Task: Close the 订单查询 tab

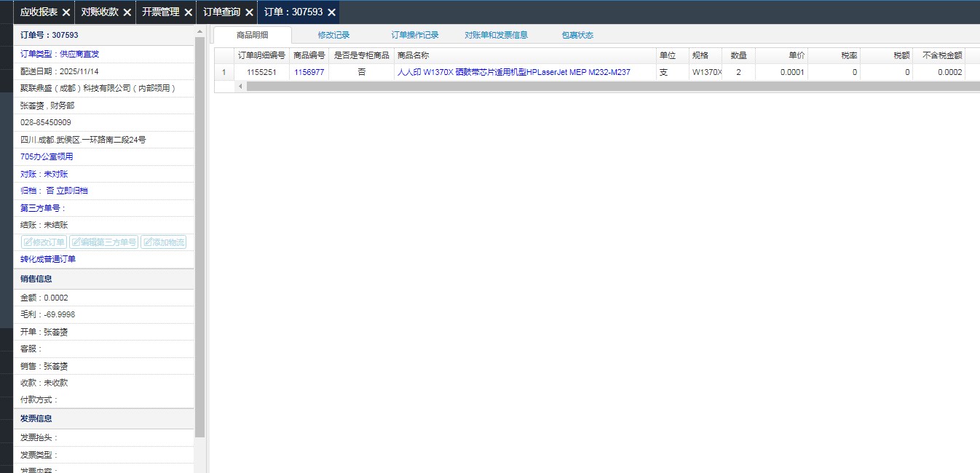Action: pos(249,12)
